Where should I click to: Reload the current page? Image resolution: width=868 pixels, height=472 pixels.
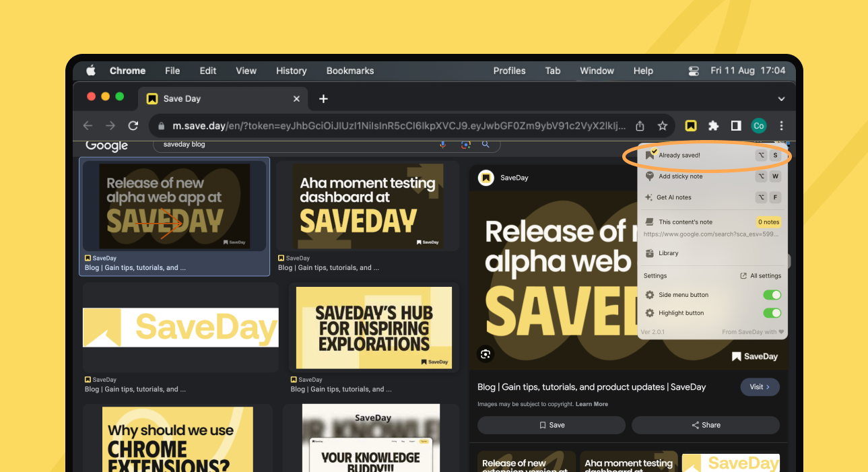(133, 126)
